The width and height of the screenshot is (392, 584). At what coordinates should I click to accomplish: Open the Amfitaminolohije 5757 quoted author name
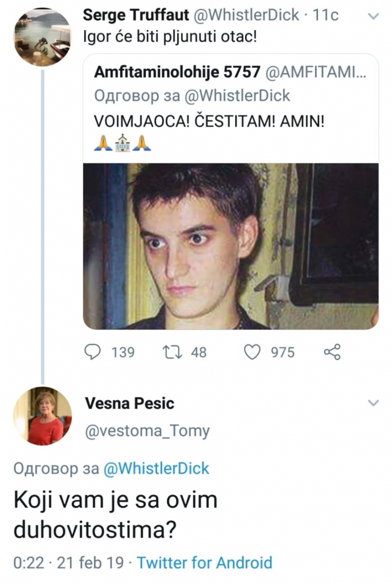(176, 74)
